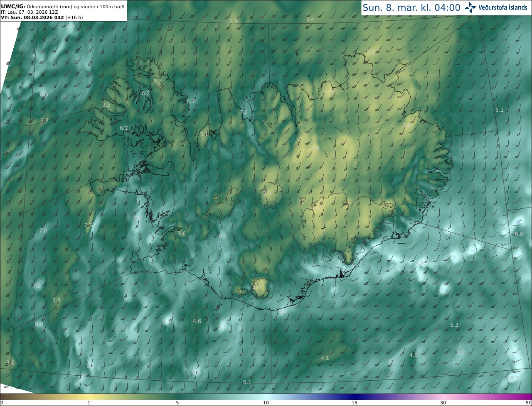Viewport: 532px width, 406px height.
Task: Click the 3.2 value on the map
Action: pos(157,81)
